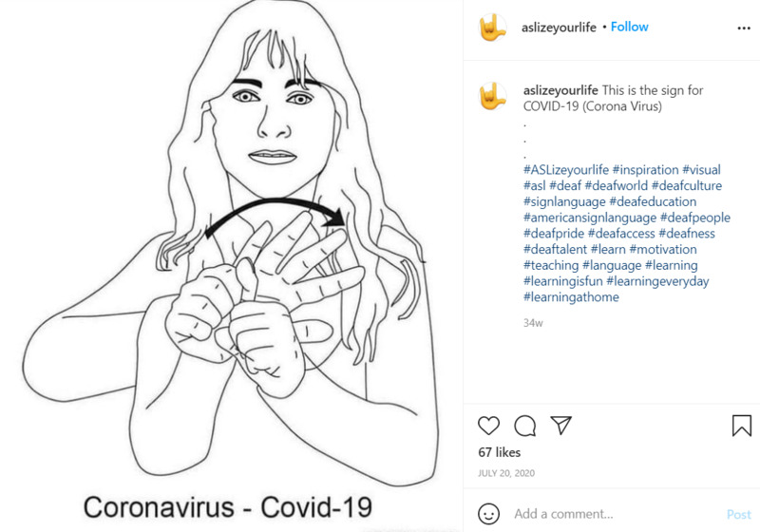Image resolution: width=760 pixels, height=532 pixels.
Task: Open the #deafculture hashtag
Action: click(x=686, y=185)
